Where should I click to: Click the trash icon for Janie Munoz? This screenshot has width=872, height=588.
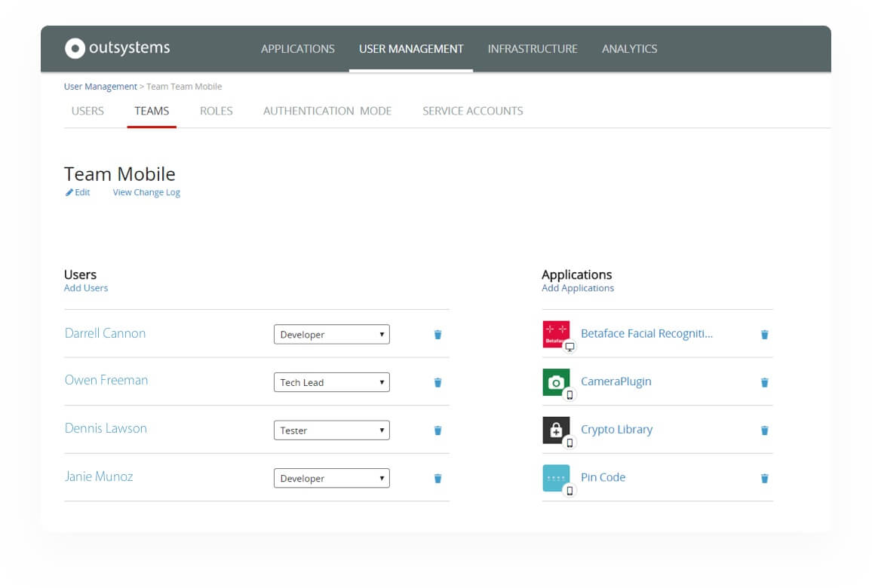[x=438, y=479]
